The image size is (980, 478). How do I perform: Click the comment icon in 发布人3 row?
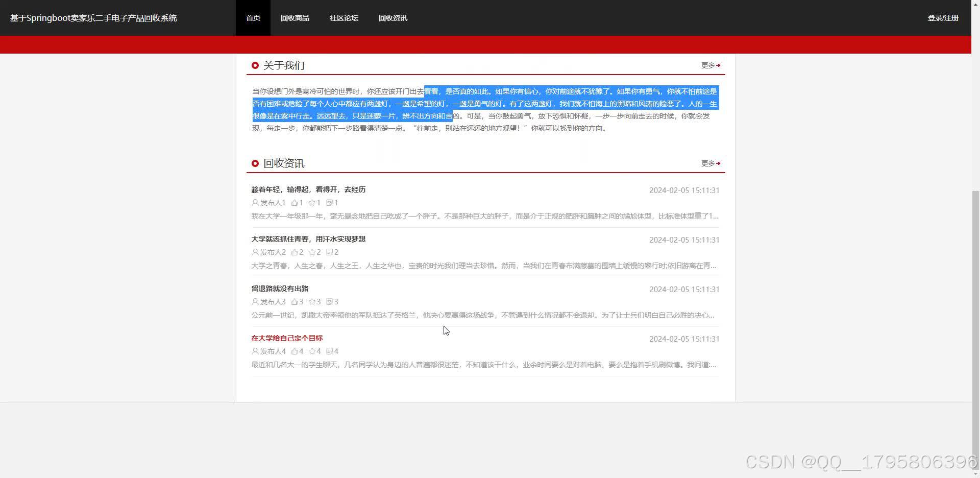point(329,302)
